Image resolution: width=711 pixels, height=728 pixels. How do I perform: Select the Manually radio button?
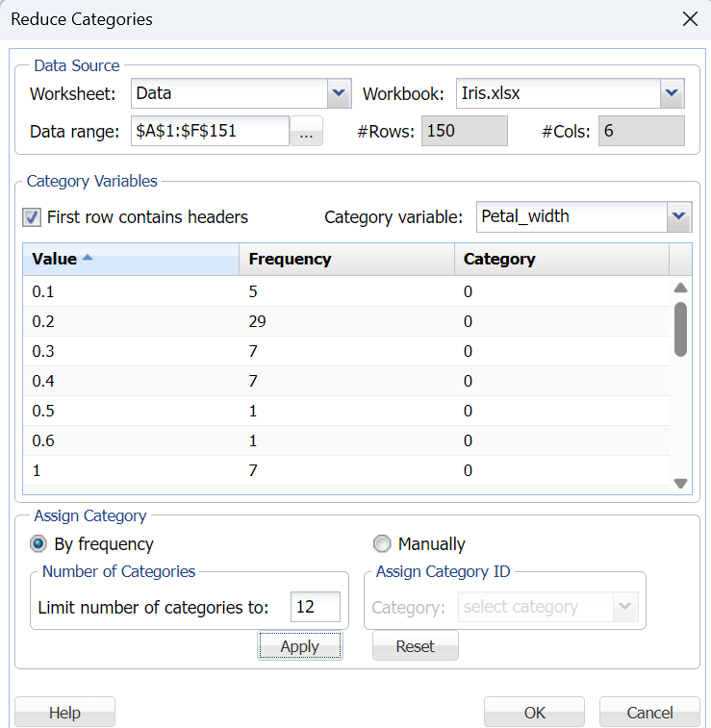382,544
